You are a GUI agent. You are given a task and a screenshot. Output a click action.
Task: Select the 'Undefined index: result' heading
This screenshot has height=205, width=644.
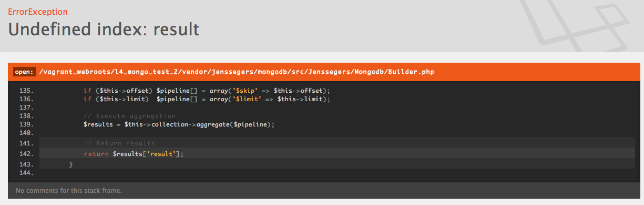104,29
